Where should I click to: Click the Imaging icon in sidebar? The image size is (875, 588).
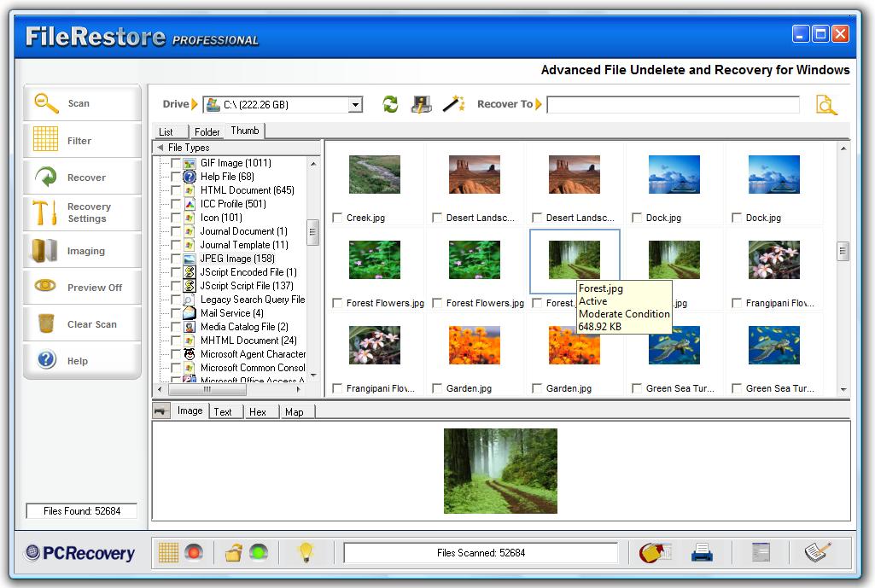click(x=44, y=251)
